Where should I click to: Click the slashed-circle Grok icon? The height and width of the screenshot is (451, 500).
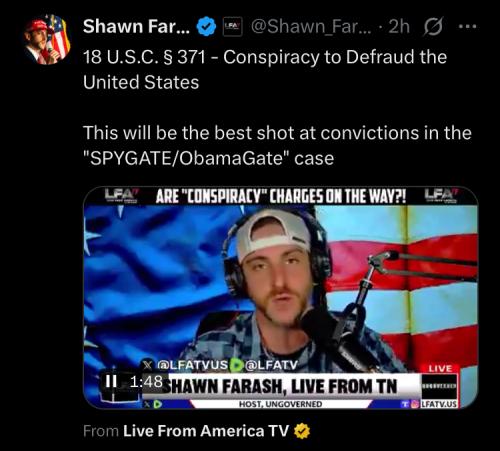coord(433,26)
